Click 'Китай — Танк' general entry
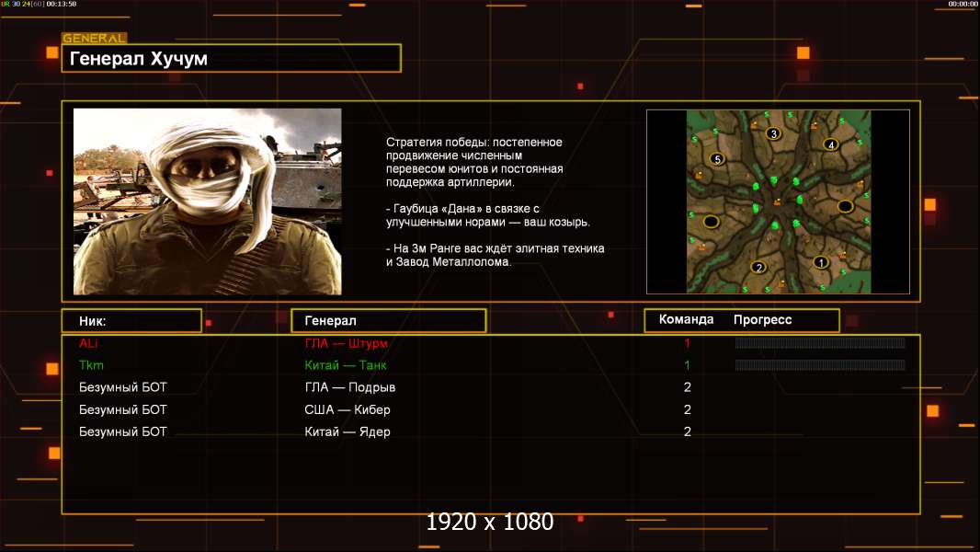 346,365
